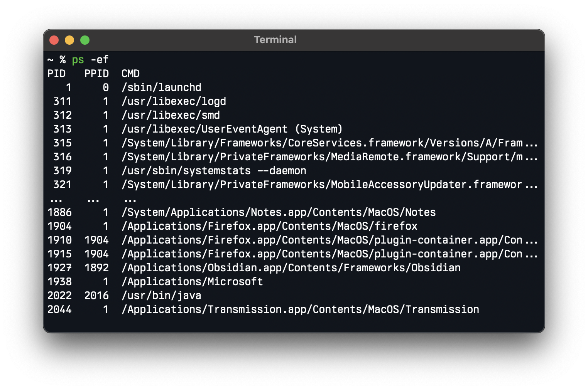
Task: Click the CMD column header
Action: [130, 74]
